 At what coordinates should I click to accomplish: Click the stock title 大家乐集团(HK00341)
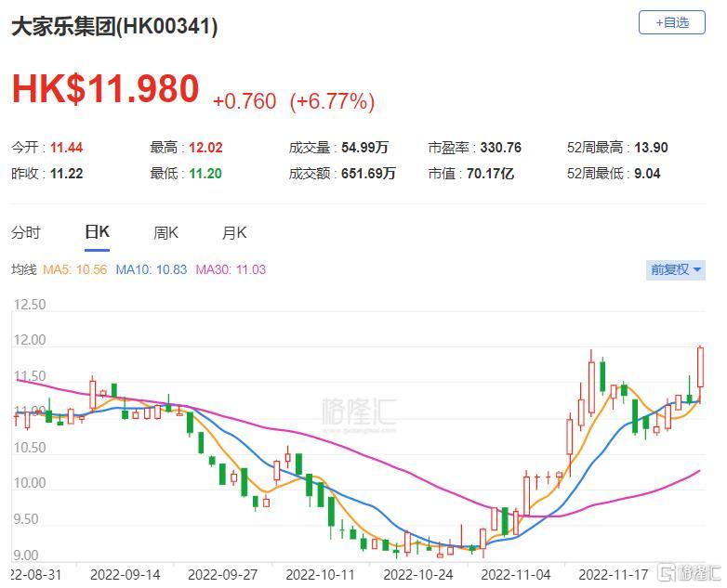114,26
